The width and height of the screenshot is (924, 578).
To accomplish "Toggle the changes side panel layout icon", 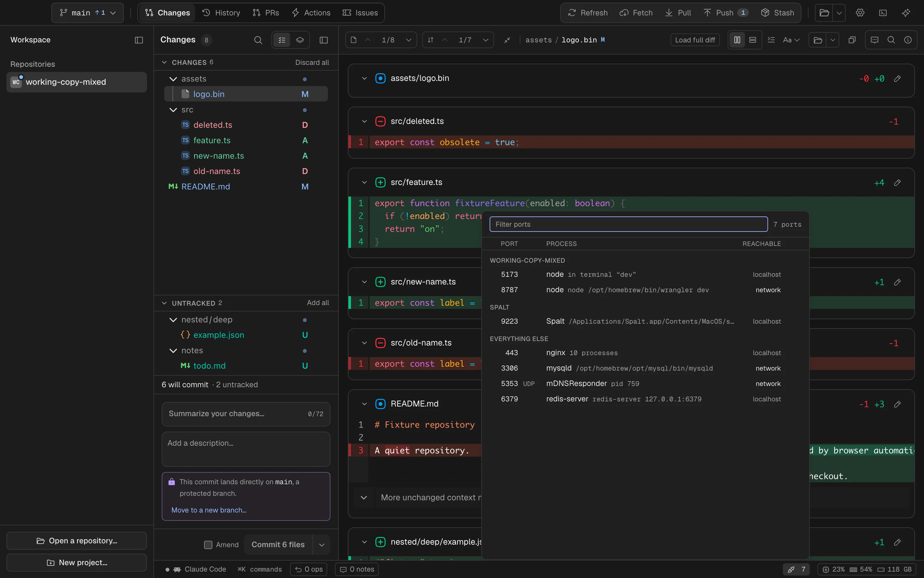I will tap(323, 40).
